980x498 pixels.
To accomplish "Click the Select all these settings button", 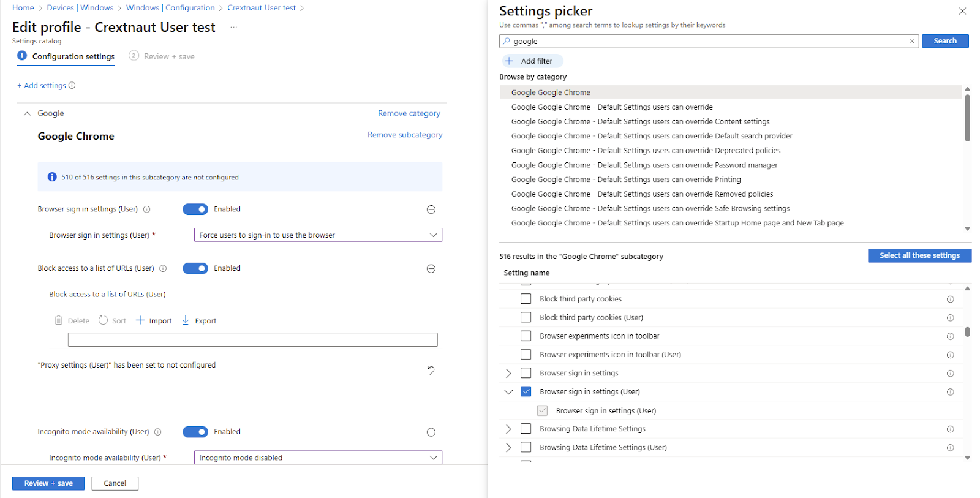I will point(919,255).
